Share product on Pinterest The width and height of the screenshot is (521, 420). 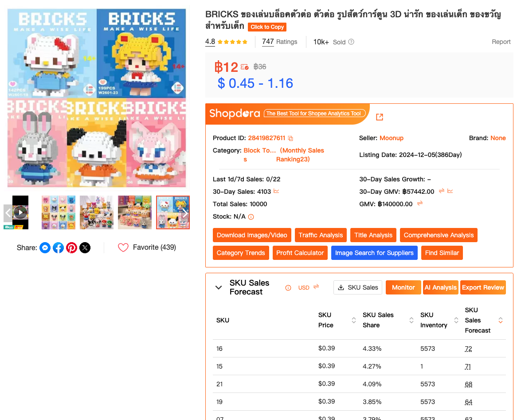(71, 247)
